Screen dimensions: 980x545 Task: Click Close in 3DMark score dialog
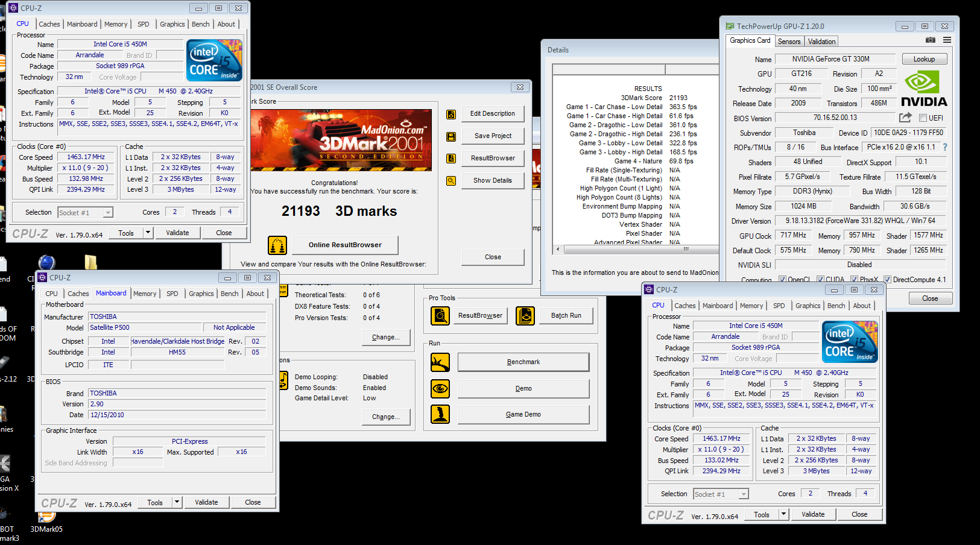(x=493, y=257)
